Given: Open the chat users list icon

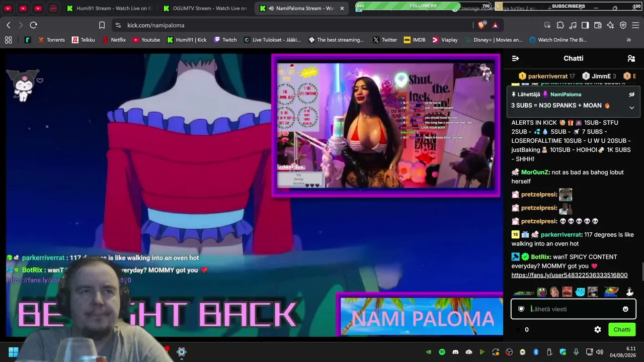Looking at the screenshot, I should [631, 58].
